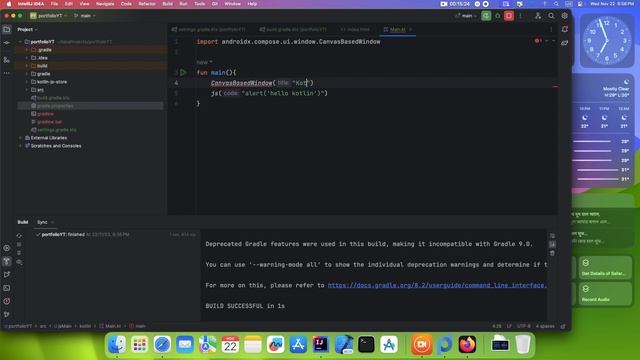Expand the .gradle folder
Viewport: 640px width, 360px height.
point(27,50)
